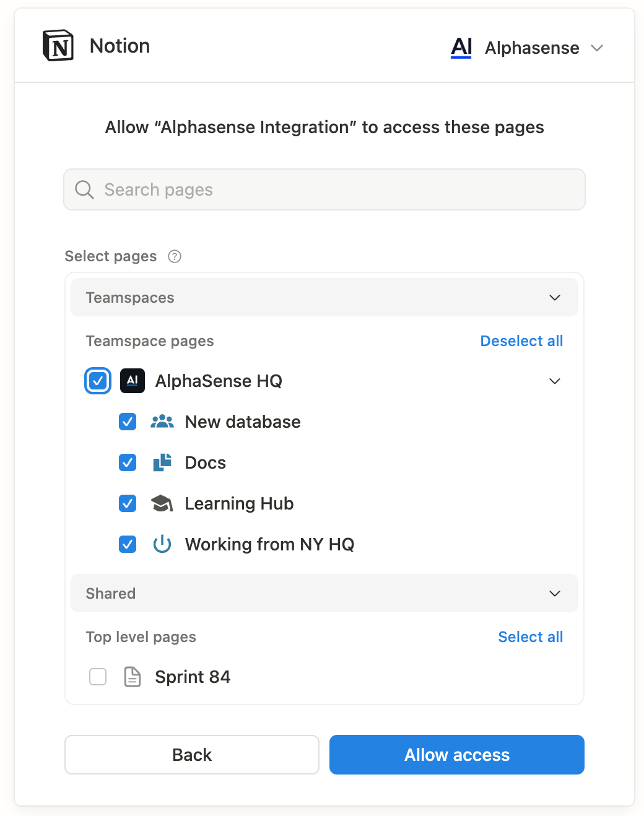Check the Sprint 84 checkbox
This screenshot has height=816, width=644.
[x=98, y=677]
